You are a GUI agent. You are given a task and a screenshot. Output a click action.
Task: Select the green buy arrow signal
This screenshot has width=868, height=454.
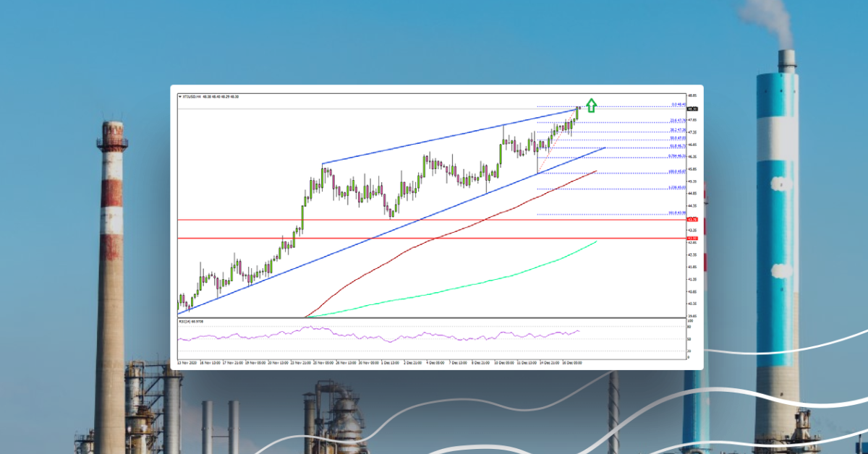(592, 103)
